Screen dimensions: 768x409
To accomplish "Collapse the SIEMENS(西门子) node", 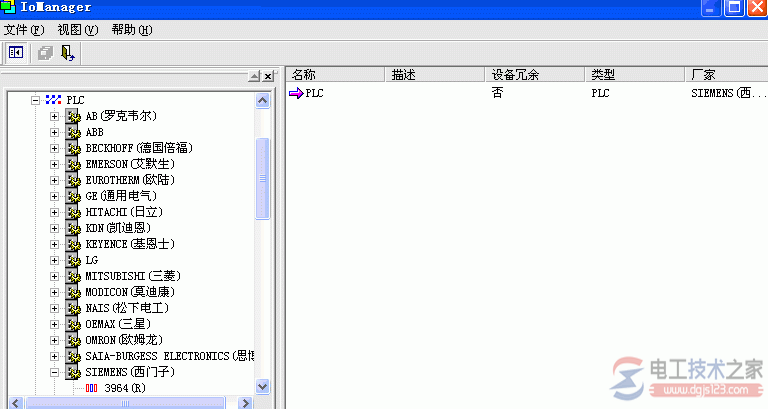I will 54,372.
